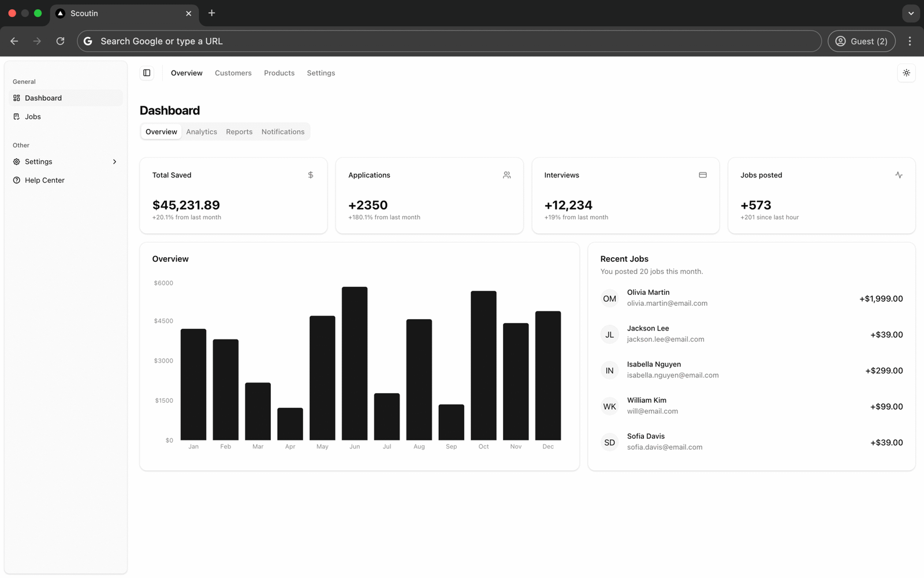Toggle the sidebar panel icon
924x578 pixels.
pos(147,73)
